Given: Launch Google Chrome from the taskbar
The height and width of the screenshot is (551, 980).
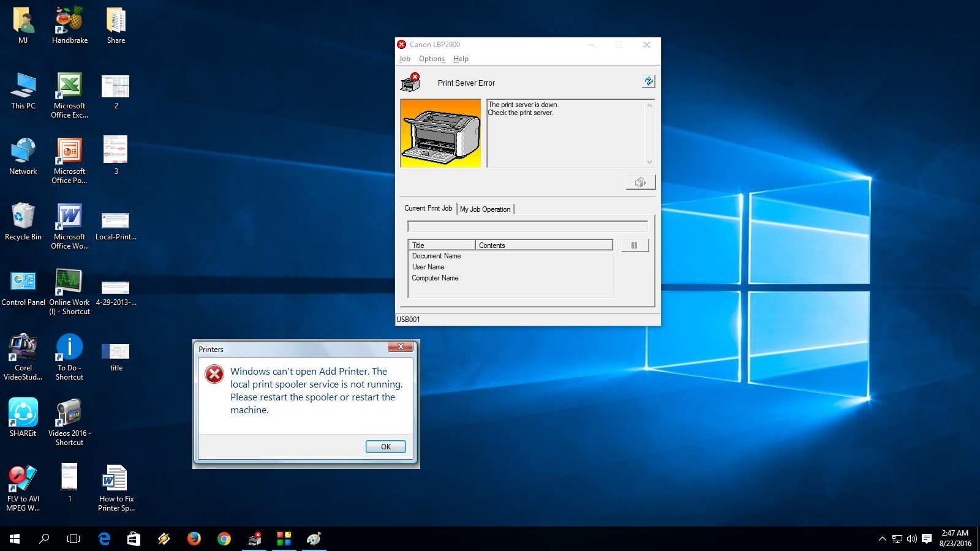Looking at the screenshot, I should [224, 539].
